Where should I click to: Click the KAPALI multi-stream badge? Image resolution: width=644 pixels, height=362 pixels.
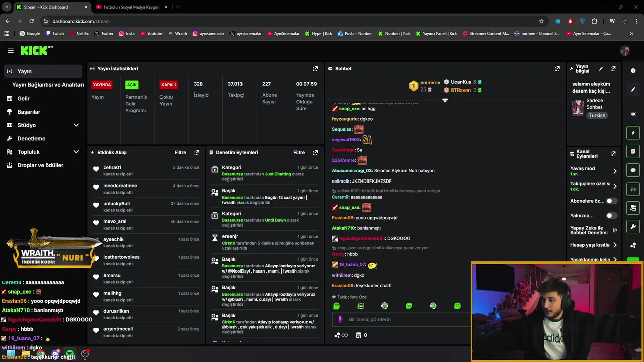pyautogui.click(x=168, y=85)
